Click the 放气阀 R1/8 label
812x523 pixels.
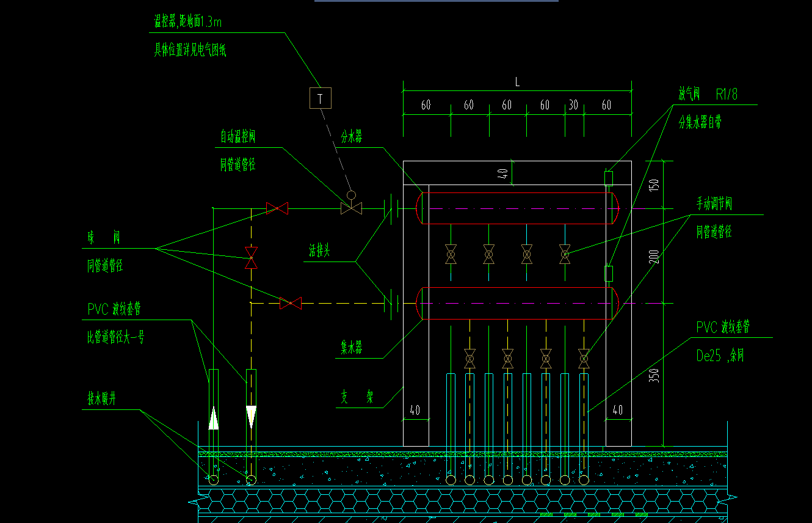(708, 94)
